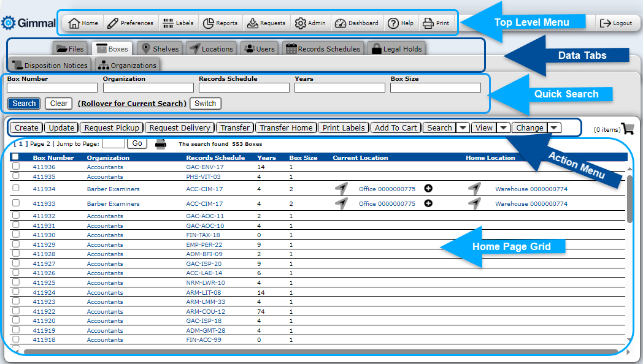Select checkbox for box 411930
Image resolution: width=643 pixels, height=364 pixels.
point(16,235)
